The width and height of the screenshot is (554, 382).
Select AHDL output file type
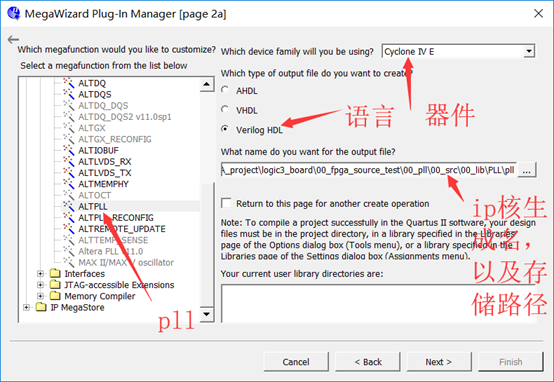[225, 90]
